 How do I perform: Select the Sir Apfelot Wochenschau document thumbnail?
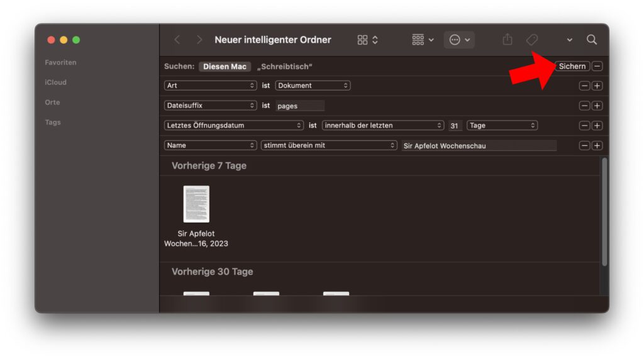point(196,204)
